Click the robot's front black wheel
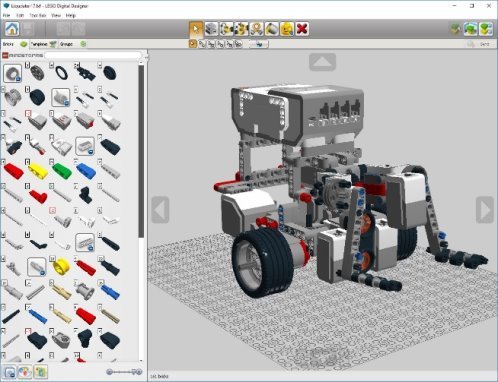 tap(263, 262)
